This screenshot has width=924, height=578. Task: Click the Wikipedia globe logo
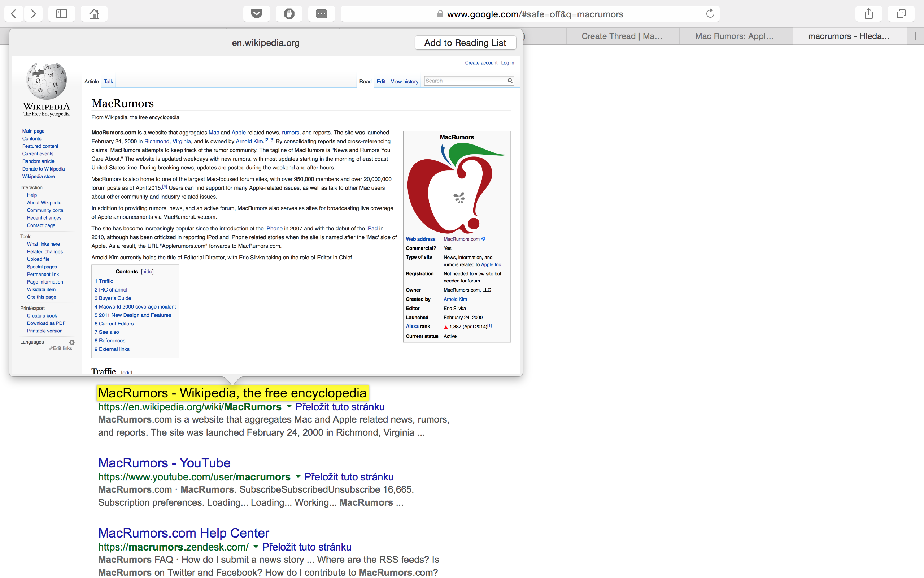coord(47,82)
